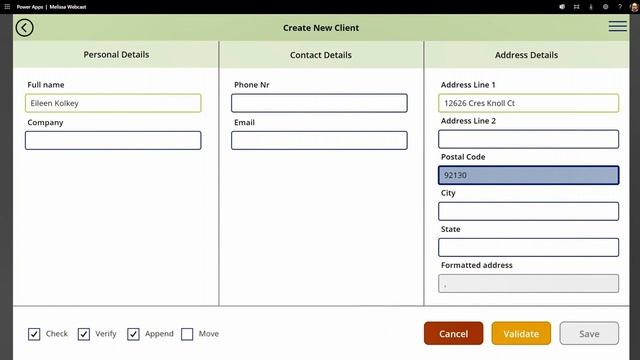
Task: Focus the Phone Nr input field
Action: tap(319, 103)
